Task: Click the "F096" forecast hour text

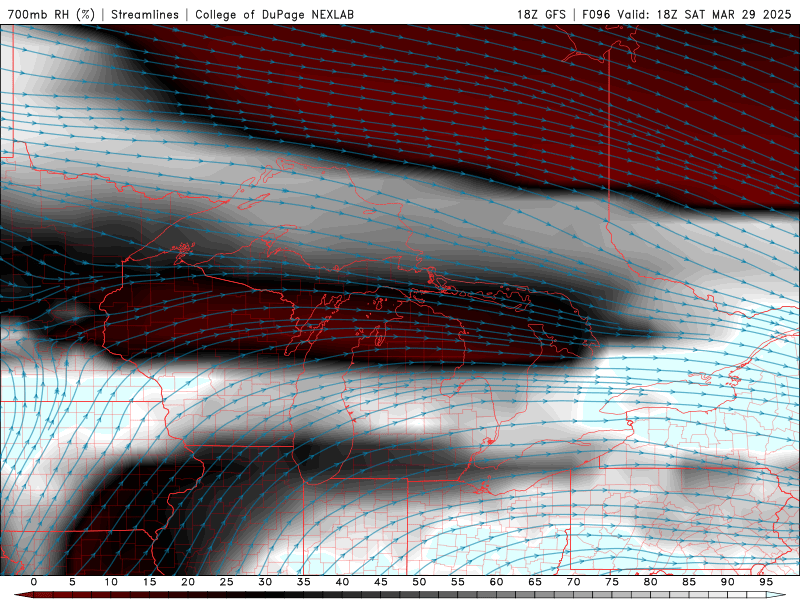Action: pyautogui.click(x=596, y=14)
